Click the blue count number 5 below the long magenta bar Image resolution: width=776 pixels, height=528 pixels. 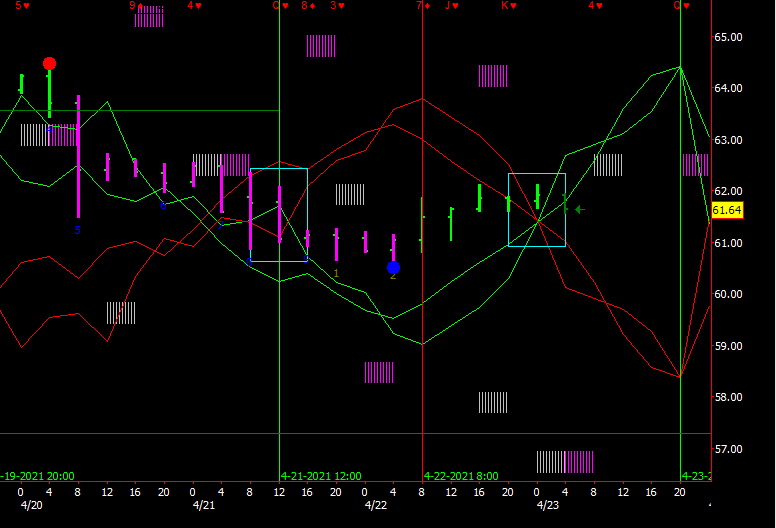pyautogui.click(x=78, y=231)
